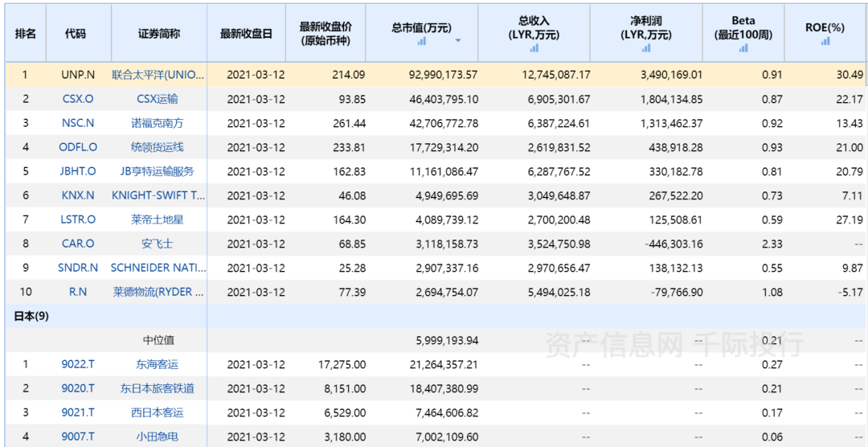868x447 pixels.
Task: Open stock code CSX.O
Action: click(x=79, y=99)
